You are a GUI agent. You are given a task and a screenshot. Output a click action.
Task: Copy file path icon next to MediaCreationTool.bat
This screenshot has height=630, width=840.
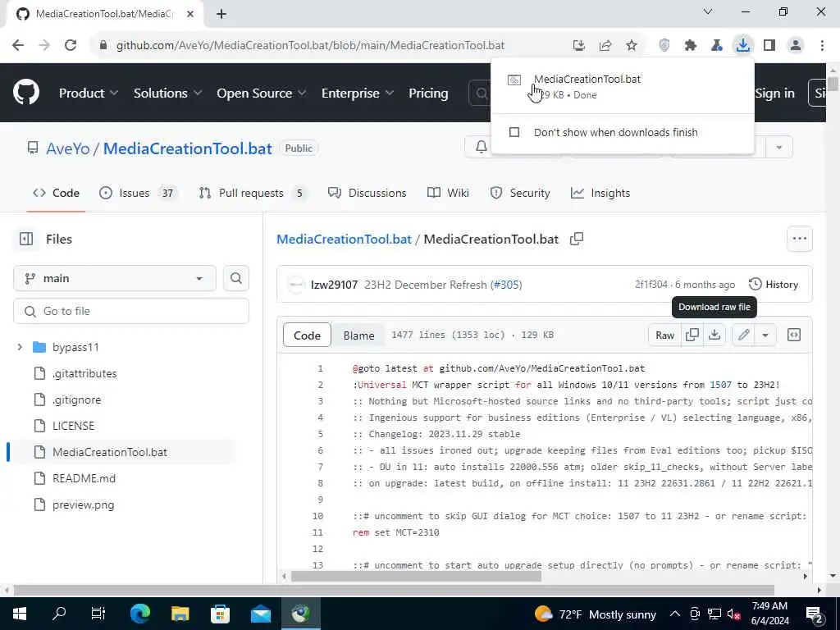click(577, 239)
